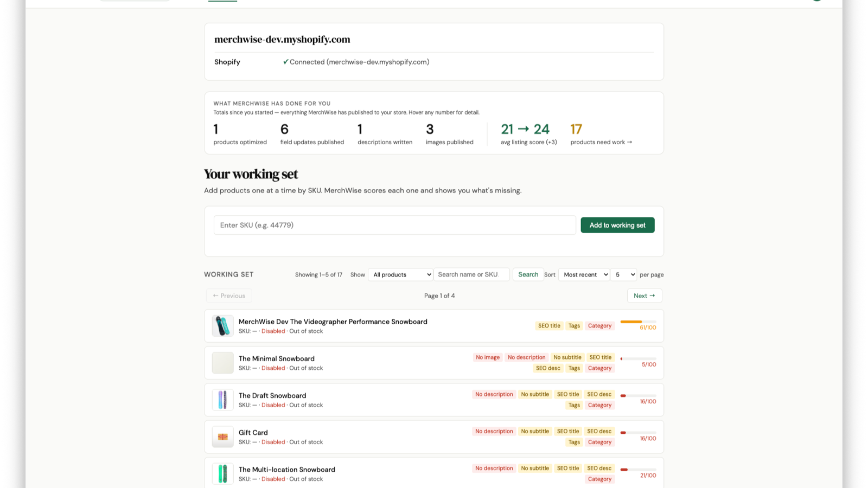This screenshot has height=488, width=868.
Task: Click the Category tag on Gift Card
Action: tap(599, 442)
